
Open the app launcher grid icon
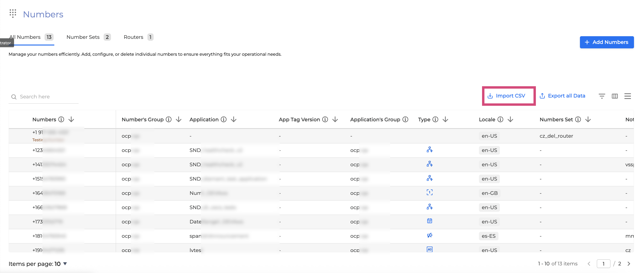coord(13,13)
